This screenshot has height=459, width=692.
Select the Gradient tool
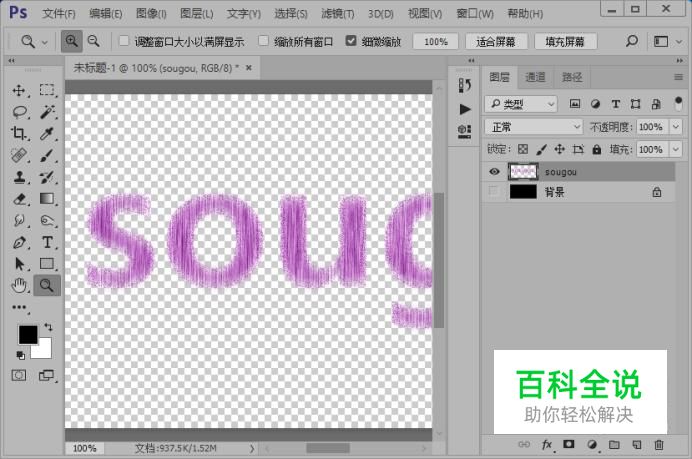(x=47, y=199)
